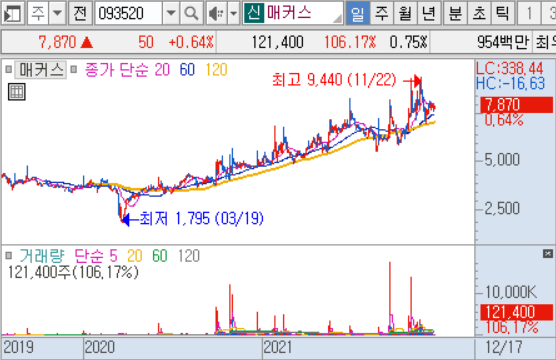Click the change rate +0.64%
The image size is (556, 360).
(x=191, y=42)
